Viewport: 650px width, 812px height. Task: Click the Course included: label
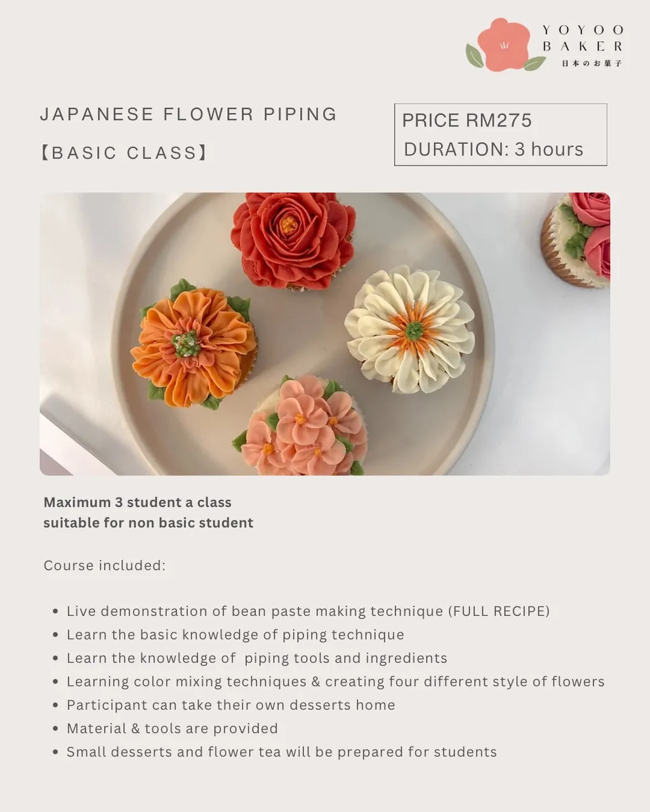105,565
